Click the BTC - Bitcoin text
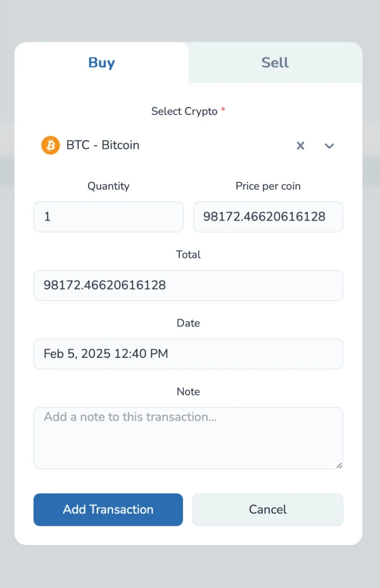Screen dimensions: 380x588 tap(102, 145)
